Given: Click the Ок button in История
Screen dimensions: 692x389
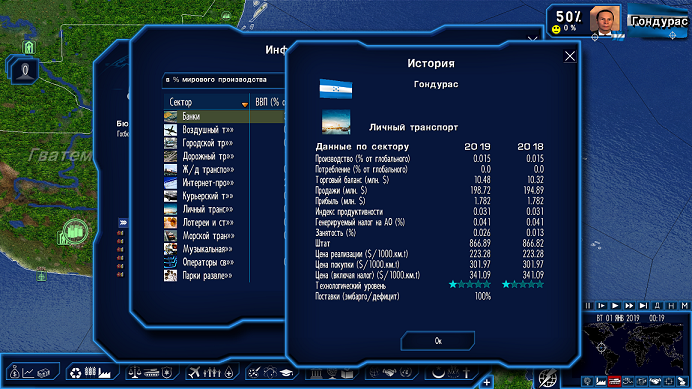Looking at the screenshot, I should pyautogui.click(x=438, y=341).
